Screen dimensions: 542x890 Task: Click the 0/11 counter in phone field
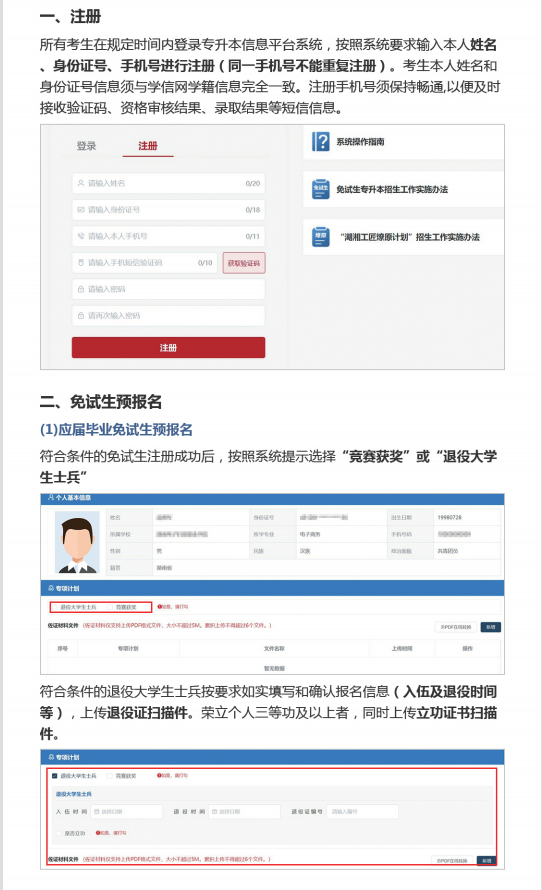253,236
